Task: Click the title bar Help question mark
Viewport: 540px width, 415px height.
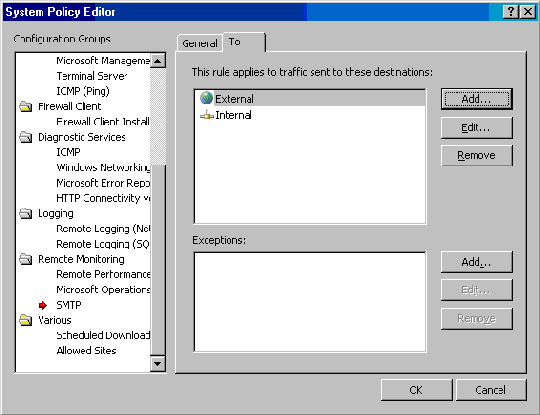Action: click(x=511, y=12)
